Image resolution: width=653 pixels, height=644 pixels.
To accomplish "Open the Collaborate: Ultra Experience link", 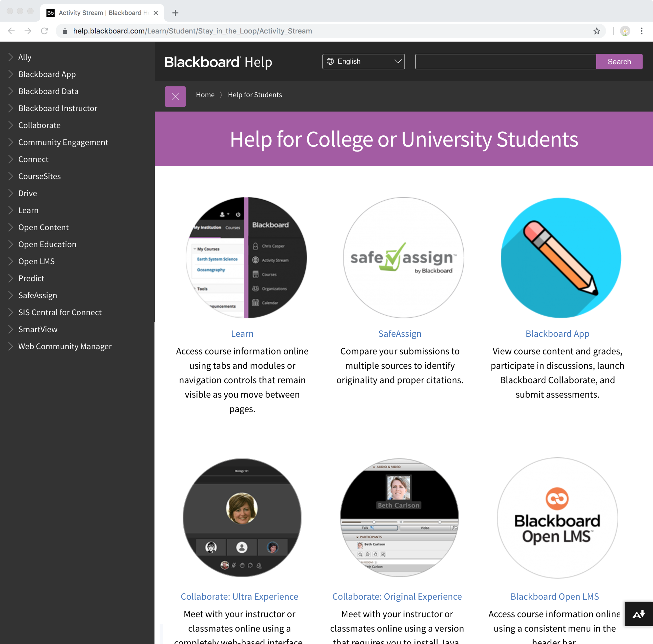I will coord(239,597).
